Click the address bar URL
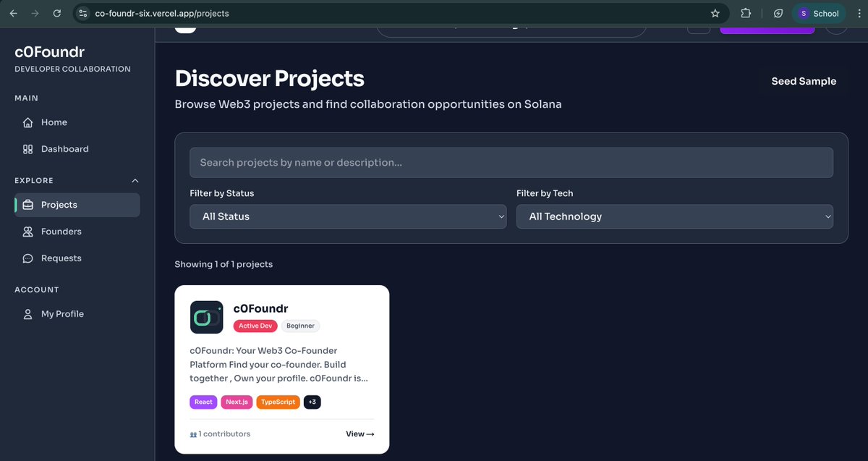The width and height of the screenshot is (868, 461). (x=163, y=13)
